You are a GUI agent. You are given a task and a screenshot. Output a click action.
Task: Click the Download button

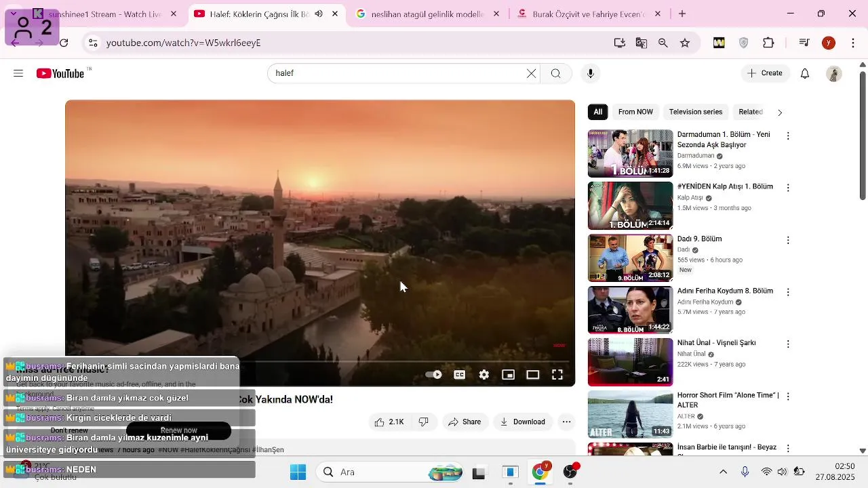pos(523,422)
